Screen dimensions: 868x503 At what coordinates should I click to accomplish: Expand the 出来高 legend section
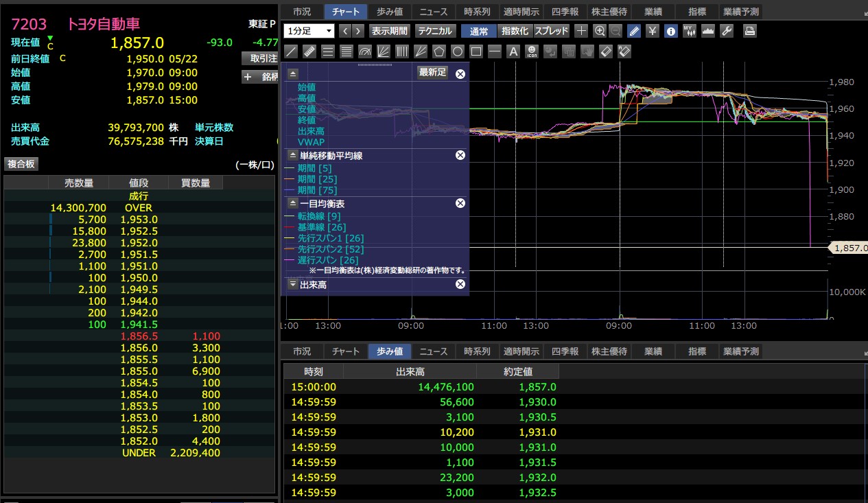293,284
